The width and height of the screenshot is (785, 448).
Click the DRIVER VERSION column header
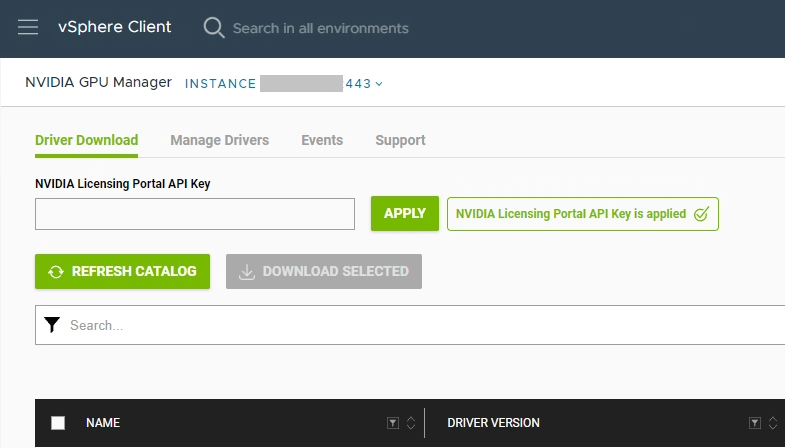point(493,423)
